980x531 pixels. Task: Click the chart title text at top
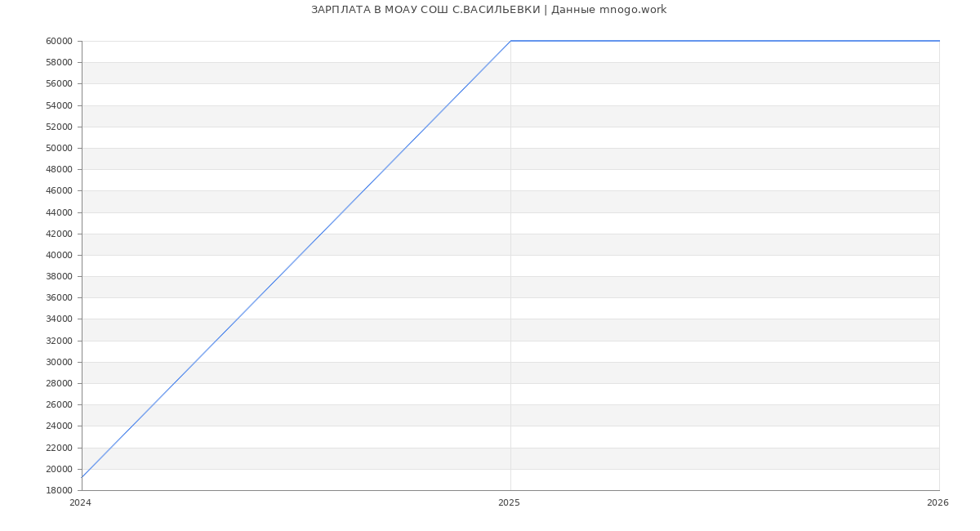click(x=488, y=10)
